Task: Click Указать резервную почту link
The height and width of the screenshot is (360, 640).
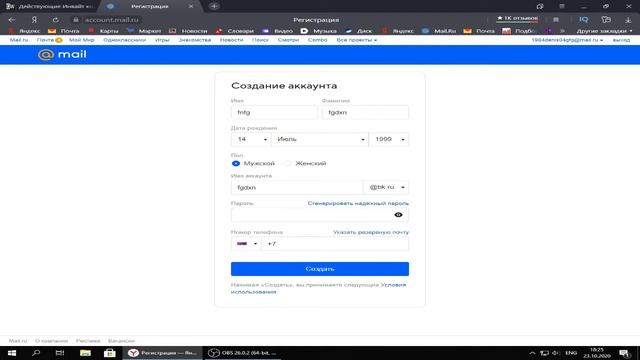Action: click(371, 232)
